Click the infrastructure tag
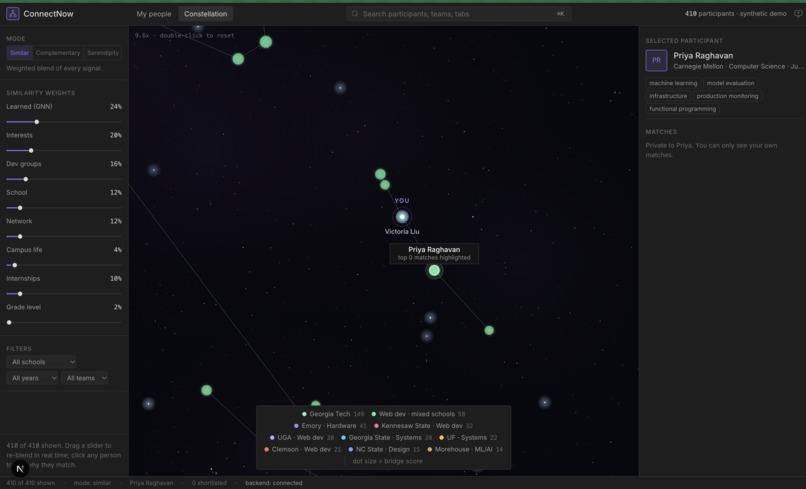This screenshot has height=489, width=806. pos(668,96)
